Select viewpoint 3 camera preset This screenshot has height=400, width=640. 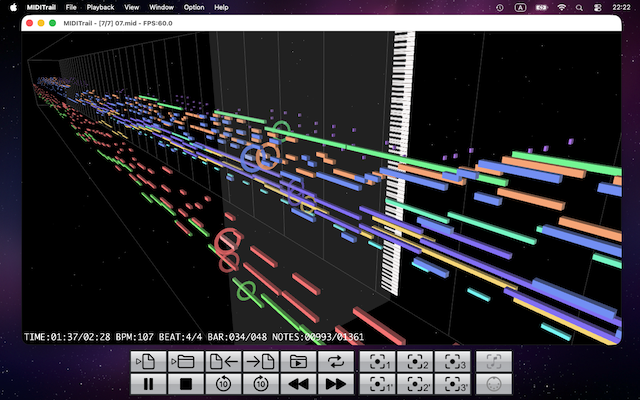point(453,361)
